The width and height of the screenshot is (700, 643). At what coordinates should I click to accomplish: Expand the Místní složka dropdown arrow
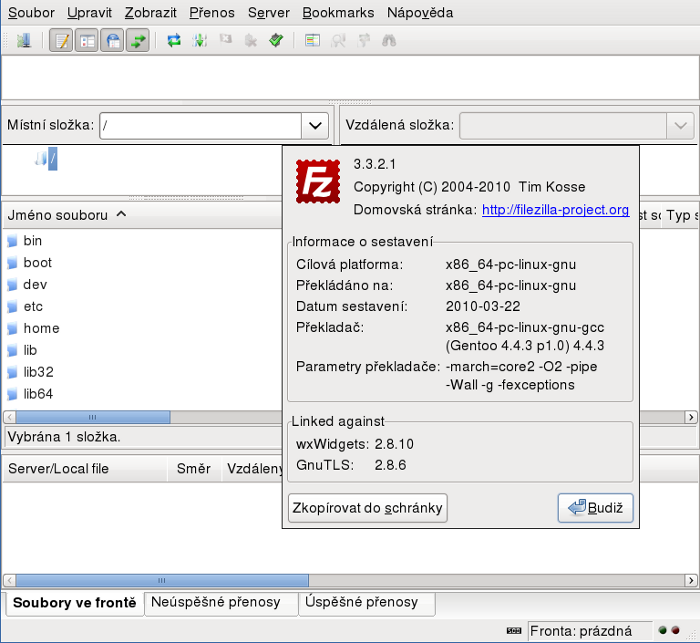click(x=315, y=125)
